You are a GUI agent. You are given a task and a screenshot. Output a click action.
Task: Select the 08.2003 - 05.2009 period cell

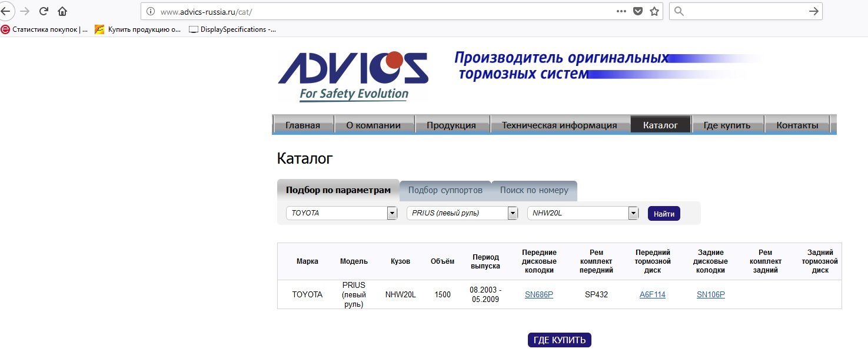[485, 294]
